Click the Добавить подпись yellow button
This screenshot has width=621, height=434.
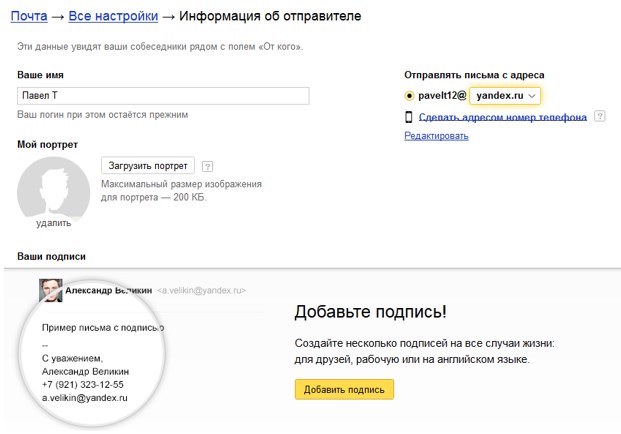(x=344, y=390)
